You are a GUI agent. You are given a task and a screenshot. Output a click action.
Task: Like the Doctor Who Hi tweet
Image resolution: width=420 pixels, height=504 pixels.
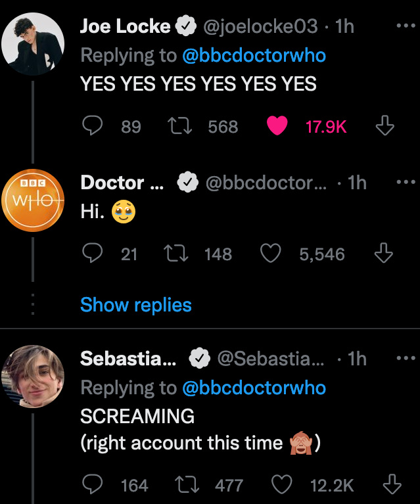click(x=271, y=254)
